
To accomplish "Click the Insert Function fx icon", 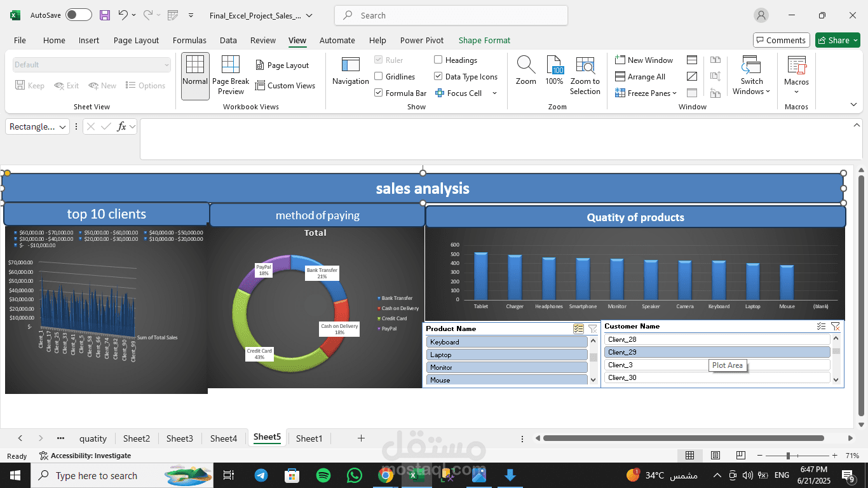I will [x=122, y=126].
